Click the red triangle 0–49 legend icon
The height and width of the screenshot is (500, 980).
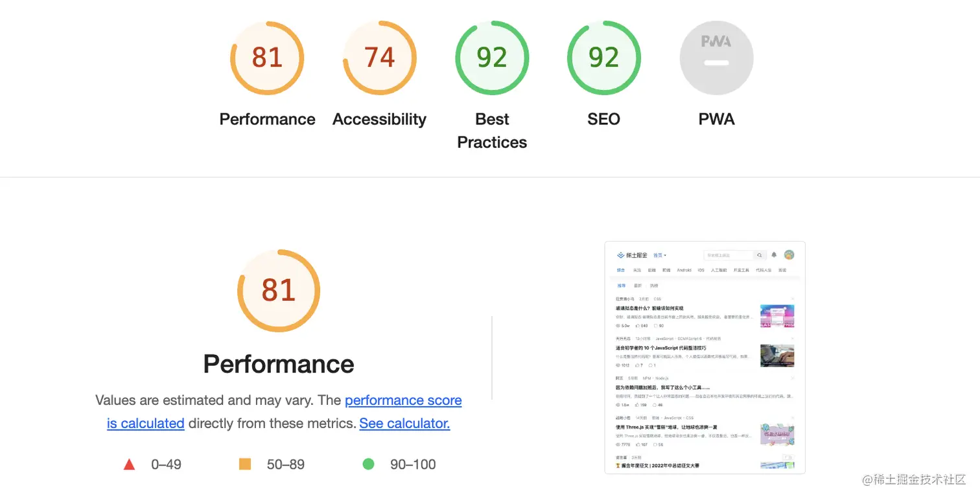[x=129, y=464]
